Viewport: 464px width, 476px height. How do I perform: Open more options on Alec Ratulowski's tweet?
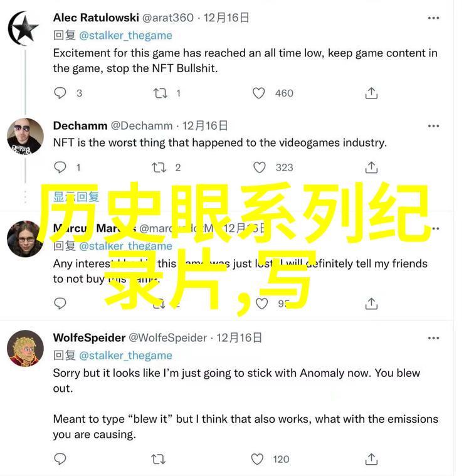point(433,18)
